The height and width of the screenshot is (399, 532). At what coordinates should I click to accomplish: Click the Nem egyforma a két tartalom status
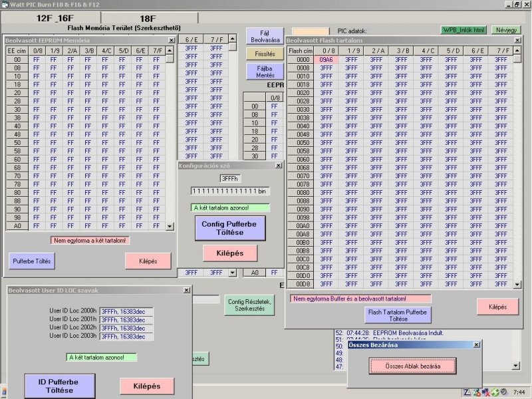coord(90,240)
